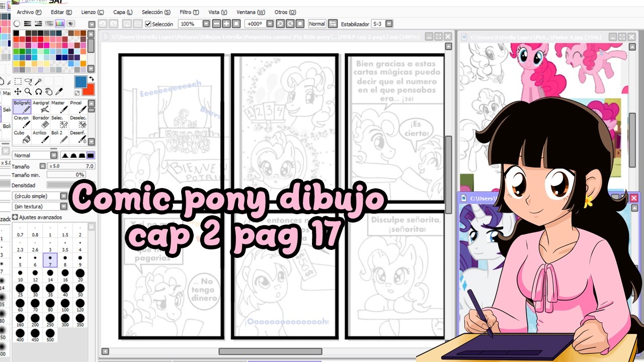644x362 pixels.
Task: Open the círculo simple brush shape dropdown
Action: (x=64, y=196)
